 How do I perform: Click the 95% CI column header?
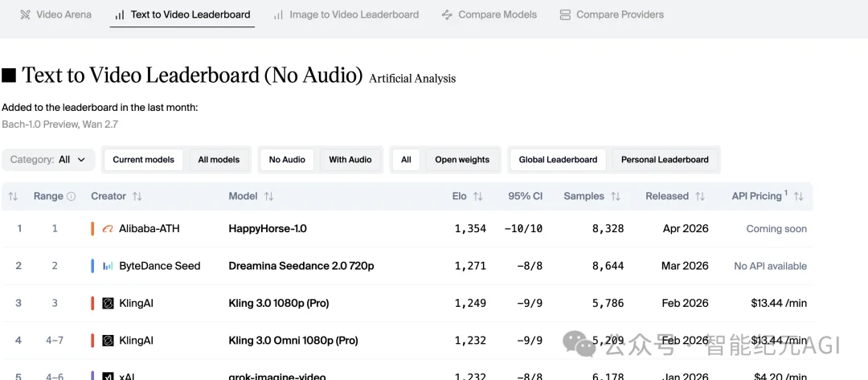[x=526, y=196]
